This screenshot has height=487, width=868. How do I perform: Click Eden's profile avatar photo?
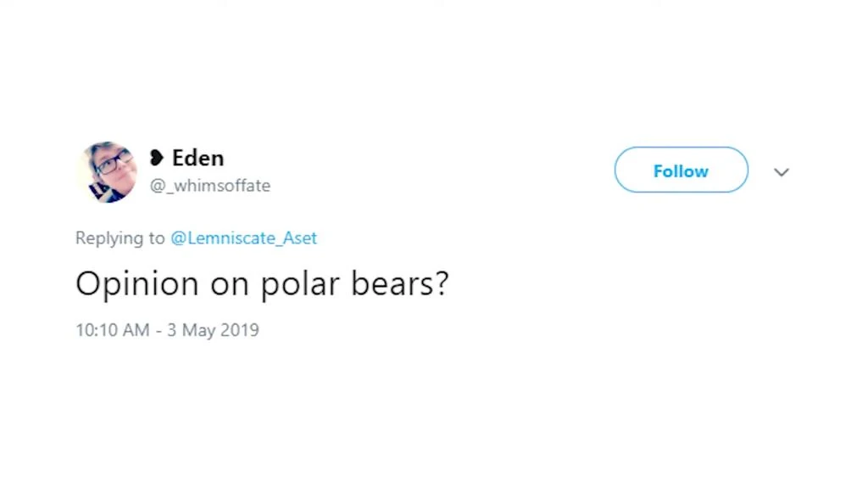(107, 172)
